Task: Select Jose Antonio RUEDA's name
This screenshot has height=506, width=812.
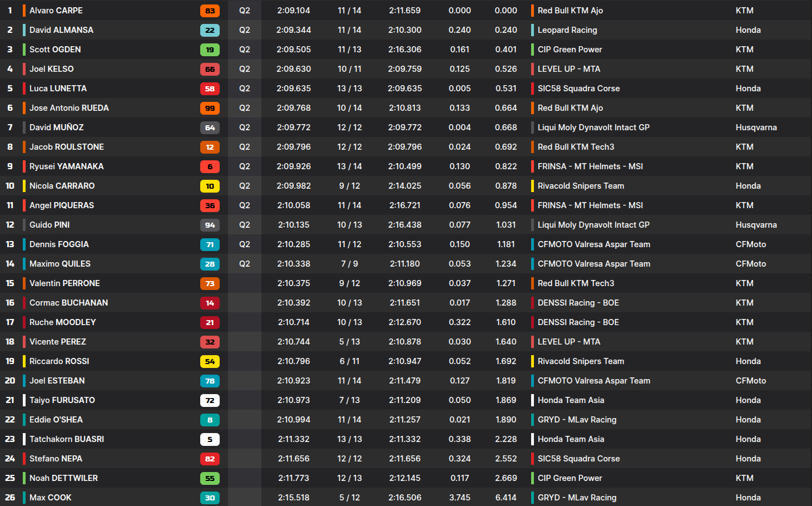Action: pyautogui.click(x=69, y=108)
